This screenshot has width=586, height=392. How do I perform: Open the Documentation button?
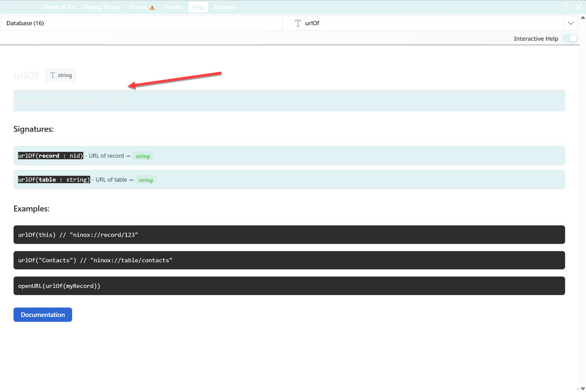click(x=43, y=315)
